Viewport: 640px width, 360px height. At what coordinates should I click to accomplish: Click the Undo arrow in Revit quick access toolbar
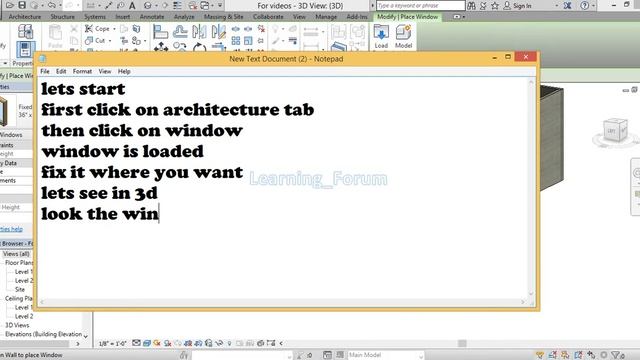(52, 5)
